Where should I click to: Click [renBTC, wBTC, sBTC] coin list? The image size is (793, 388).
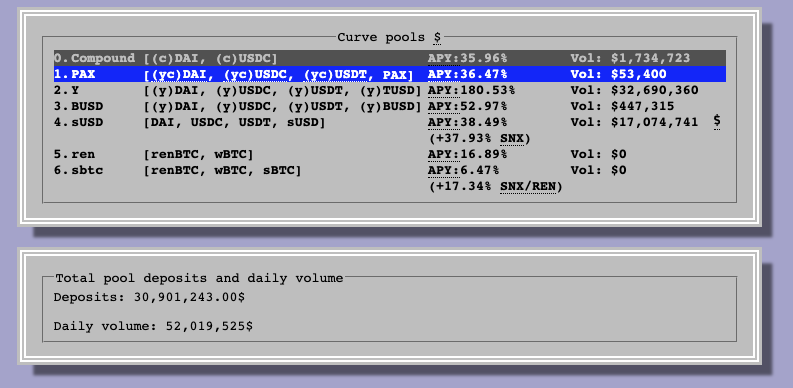pyautogui.click(x=223, y=170)
